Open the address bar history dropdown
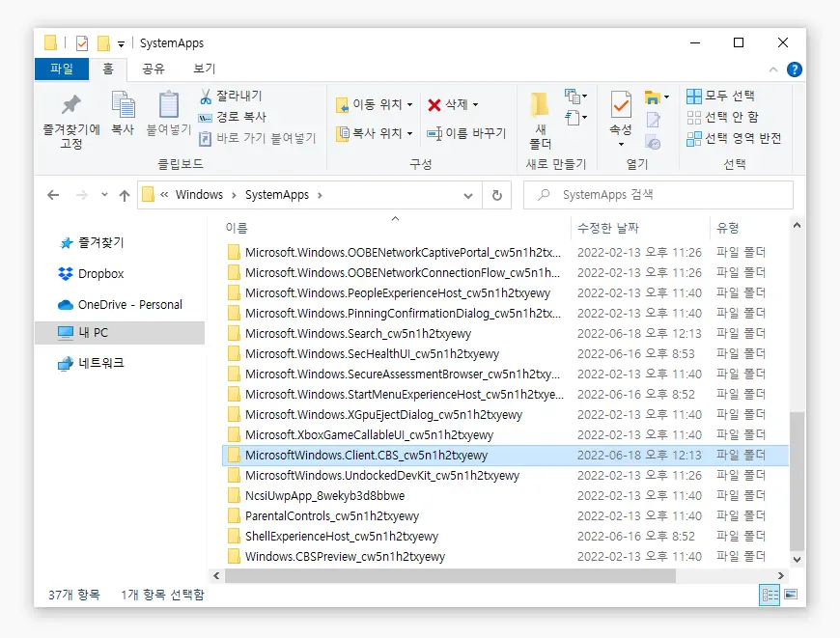The image size is (840, 638). [x=467, y=194]
